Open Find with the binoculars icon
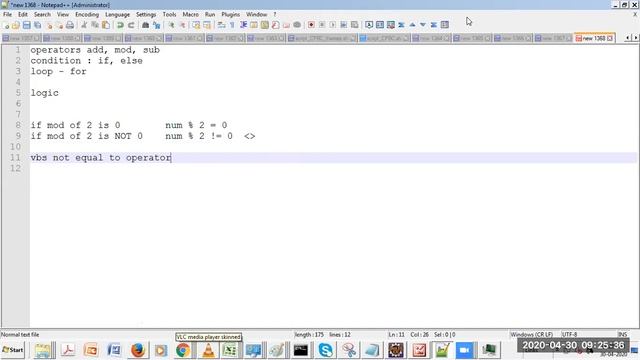640x360 pixels. [x=145, y=25]
